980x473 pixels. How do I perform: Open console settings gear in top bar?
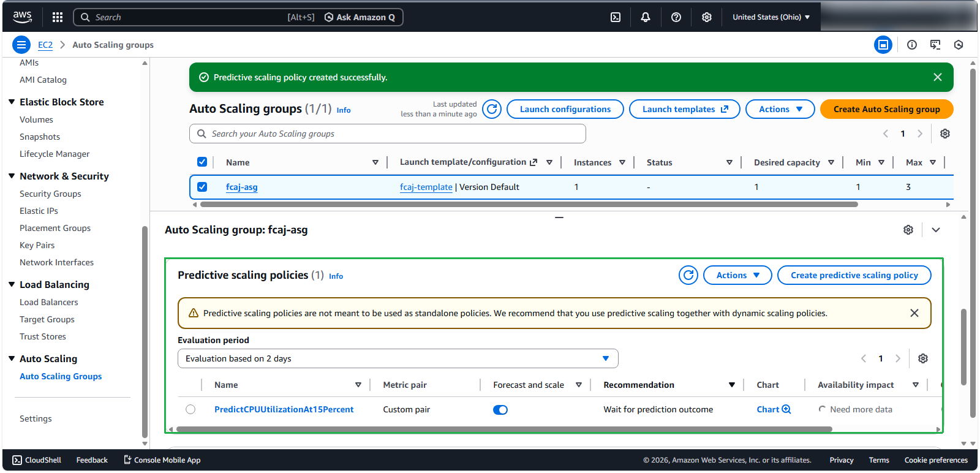point(707,17)
